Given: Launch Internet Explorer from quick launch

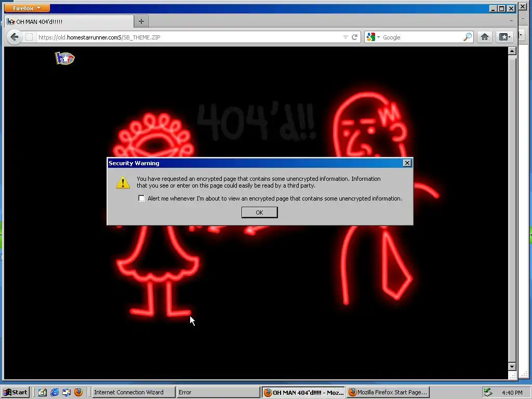Looking at the screenshot, I should (x=55, y=392).
